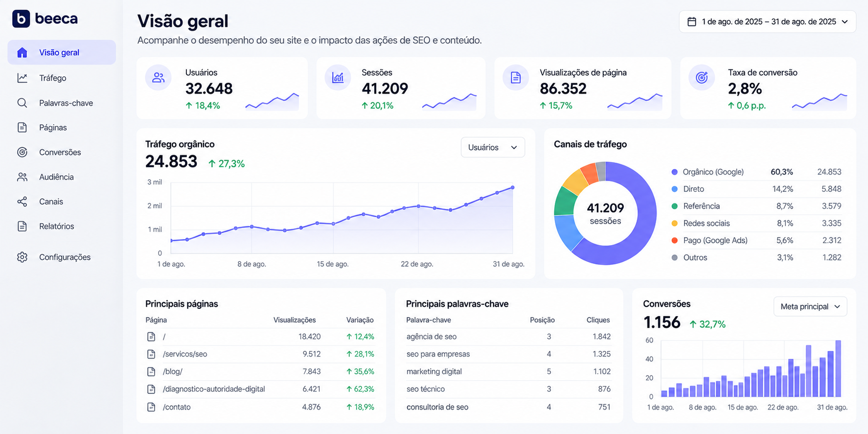Image resolution: width=868 pixels, height=434 pixels.
Task: Click the last data point on Tráfego orgânico chart
Action: click(513, 187)
